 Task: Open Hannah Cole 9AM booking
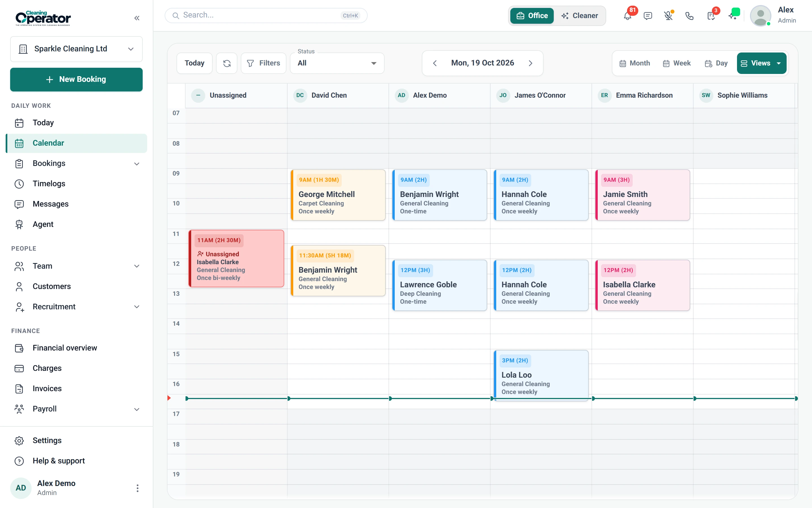point(541,195)
